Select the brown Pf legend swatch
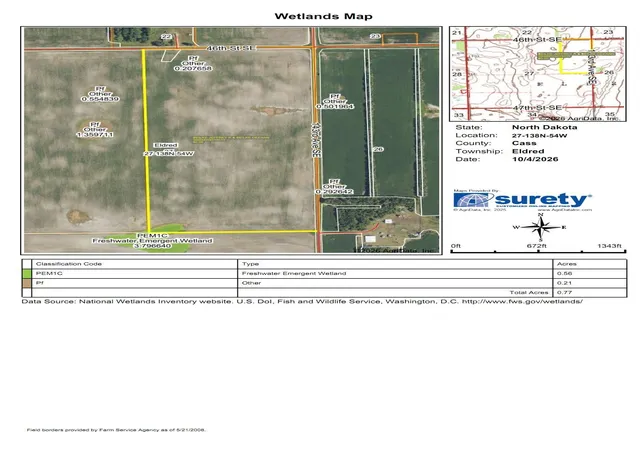640x450 pixels. coord(27,283)
